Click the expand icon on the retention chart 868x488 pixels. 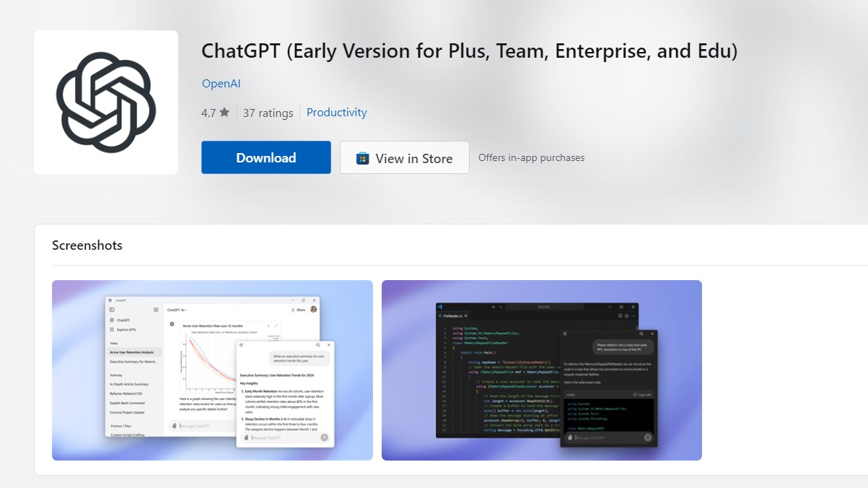[276, 326]
